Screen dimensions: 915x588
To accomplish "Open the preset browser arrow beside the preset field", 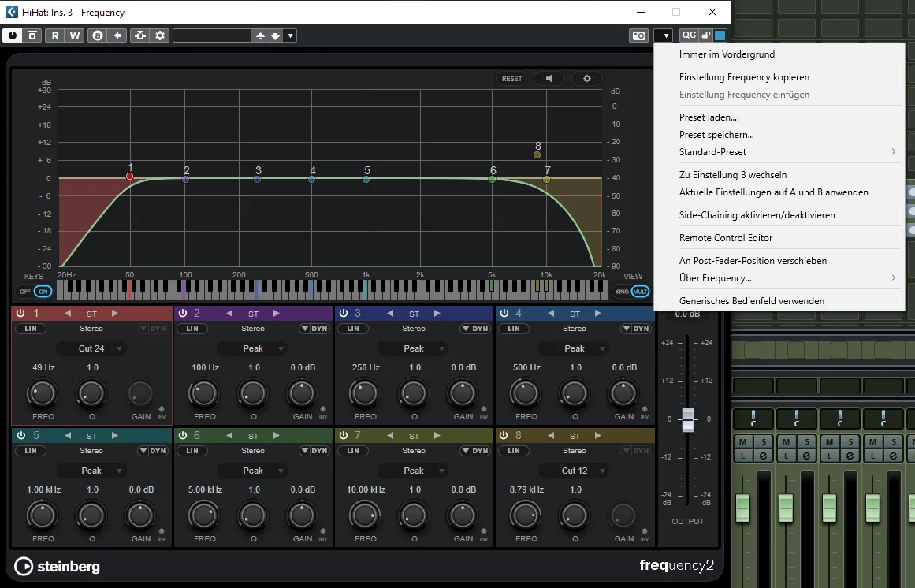I will point(291,35).
